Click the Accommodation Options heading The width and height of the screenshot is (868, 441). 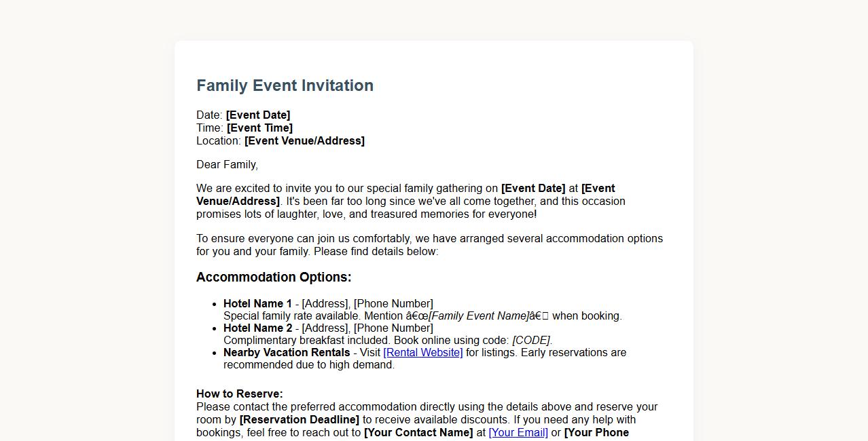pos(274,277)
